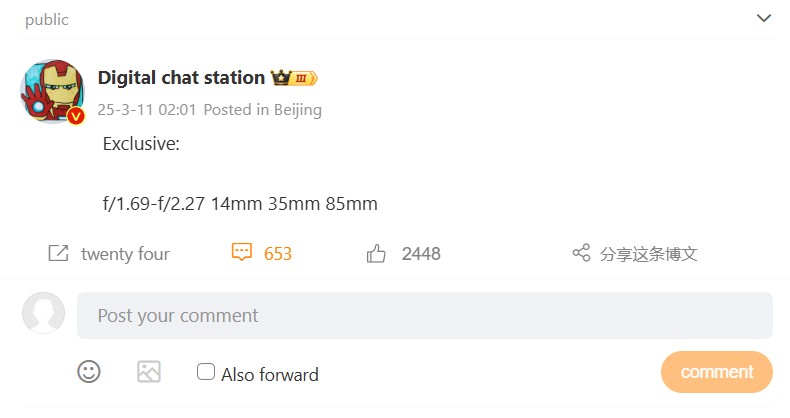
Task: Open the Iron Man avatar thumbnail
Action: (51, 91)
